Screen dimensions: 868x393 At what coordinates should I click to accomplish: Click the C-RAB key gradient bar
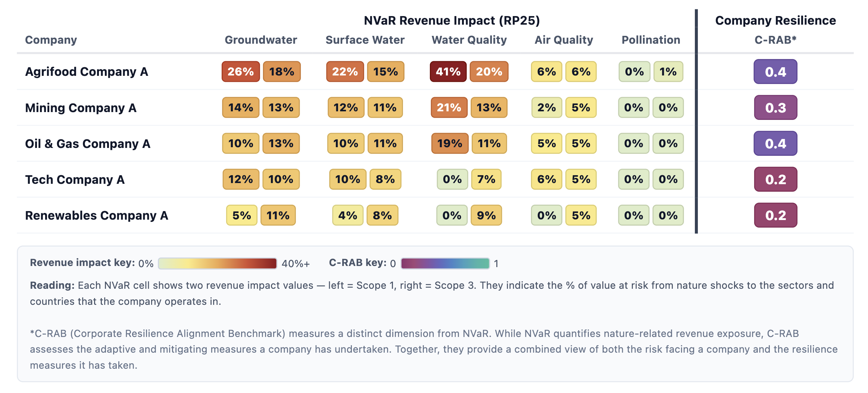click(445, 263)
